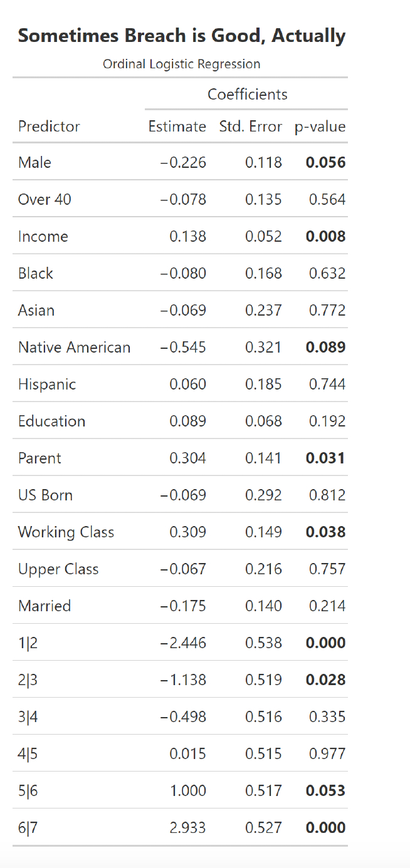This screenshot has height=868, width=410.
Task: Click the '1|2' threshold row label
Action: coord(28,643)
